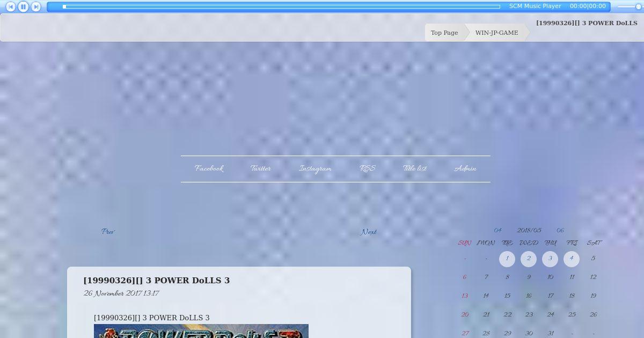Open calendar day 4 posts
The width and height of the screenshot is (644, 338).
click(x=572, y=259)
